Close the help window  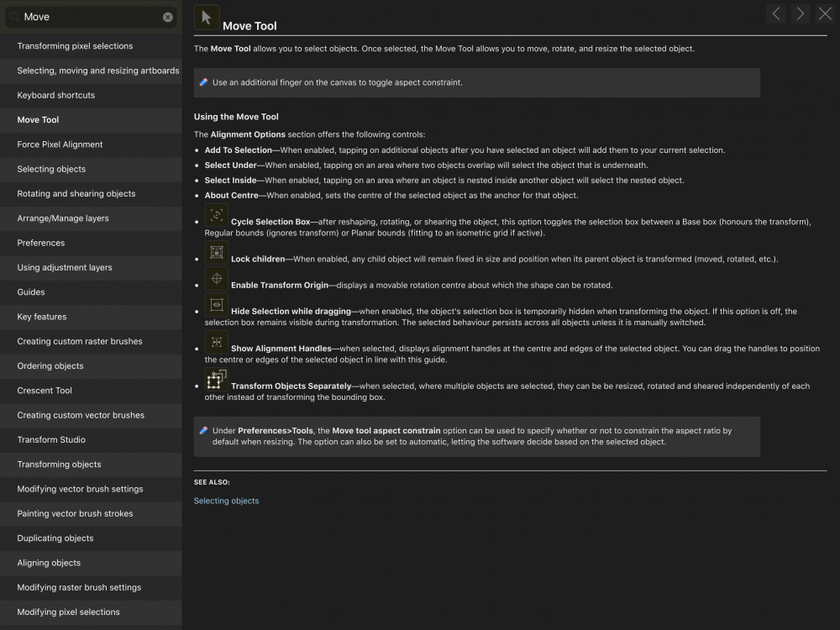(x=825, y=13)
